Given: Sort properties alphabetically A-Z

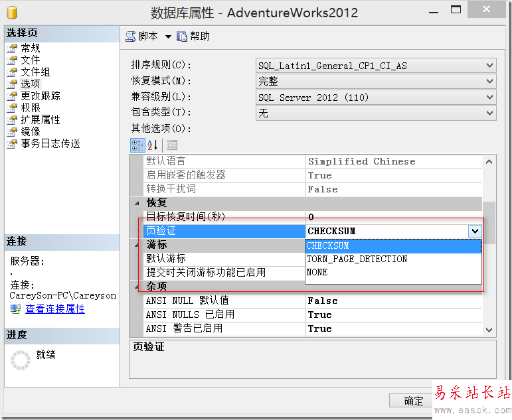Looking at the screenshot, I should point(153,145).
